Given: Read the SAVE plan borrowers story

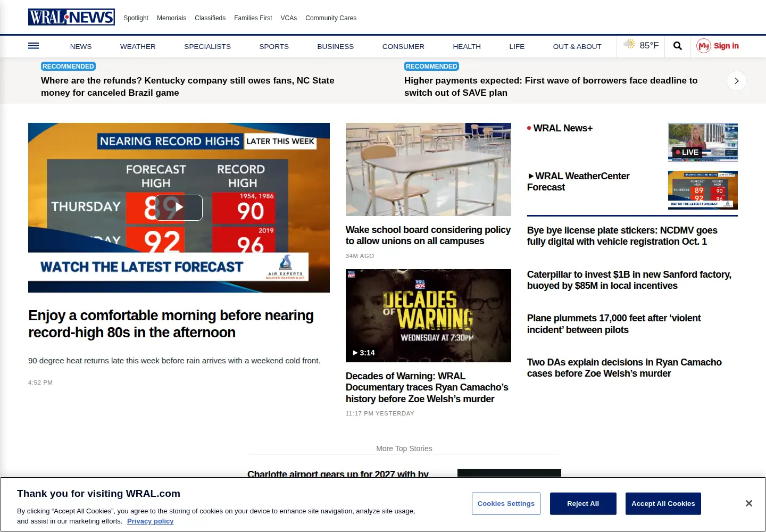Looking at the screenshot, I should 551,87.
